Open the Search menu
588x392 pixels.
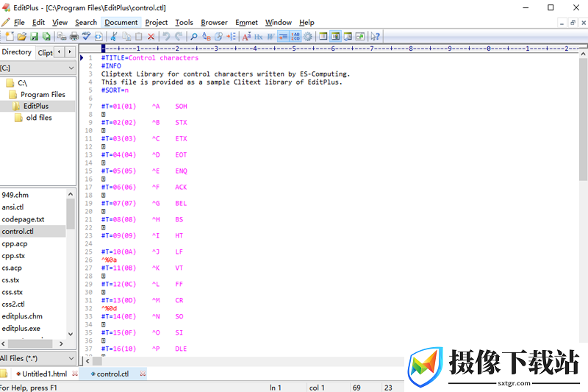[x=86, y=23]
